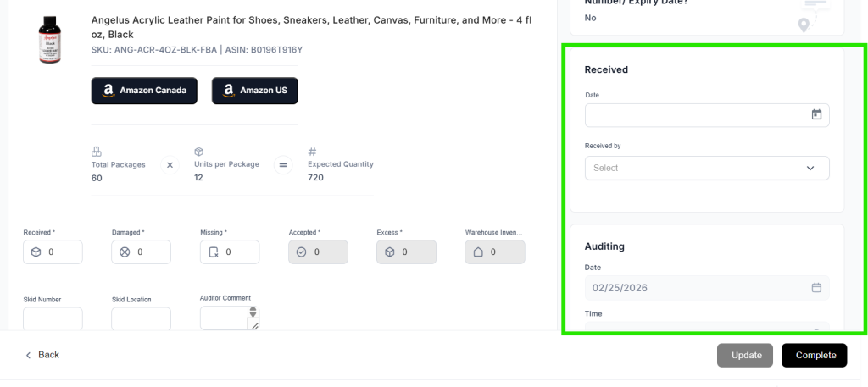
Task: Click the multiply symbol circle
Action: pyautogui.click(x=170, y=165)
